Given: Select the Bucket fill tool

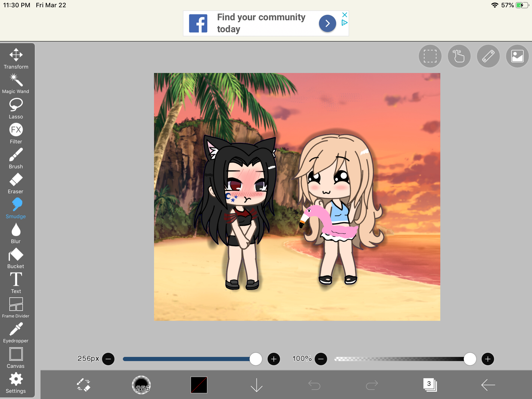Looking at the screenshot, I should pyautogui.click(x=16, y=258).
